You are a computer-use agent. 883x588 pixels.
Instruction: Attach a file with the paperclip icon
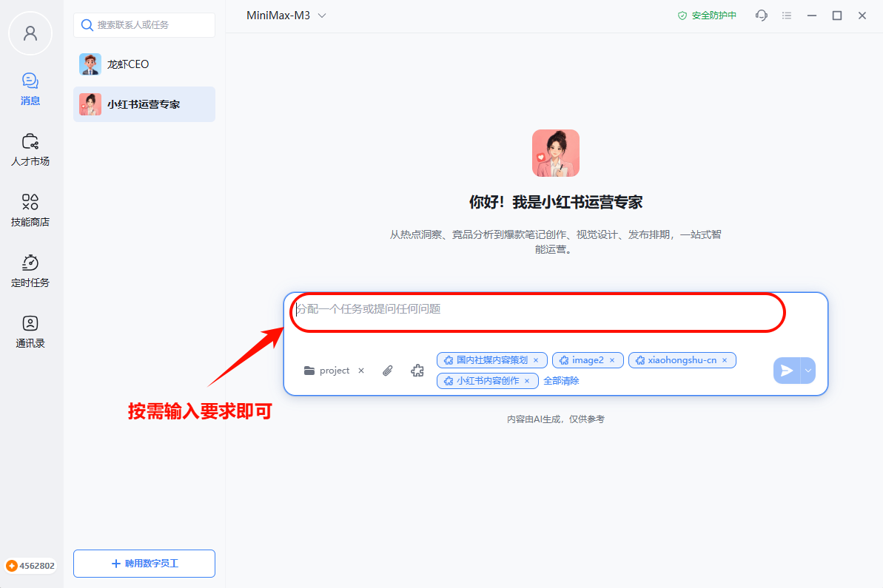(387, 371)
